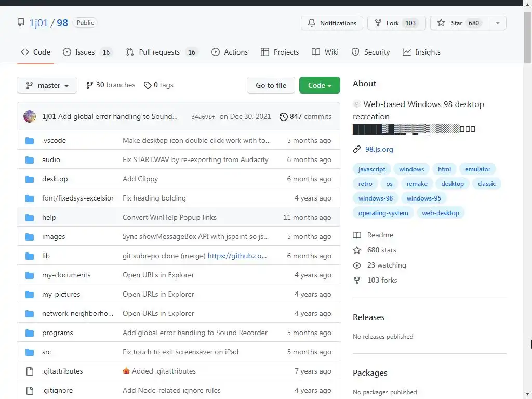The width and height of the screenshot is (532, 399).
Task: Select the classic topic tag
Action: (x=486, y=184)
